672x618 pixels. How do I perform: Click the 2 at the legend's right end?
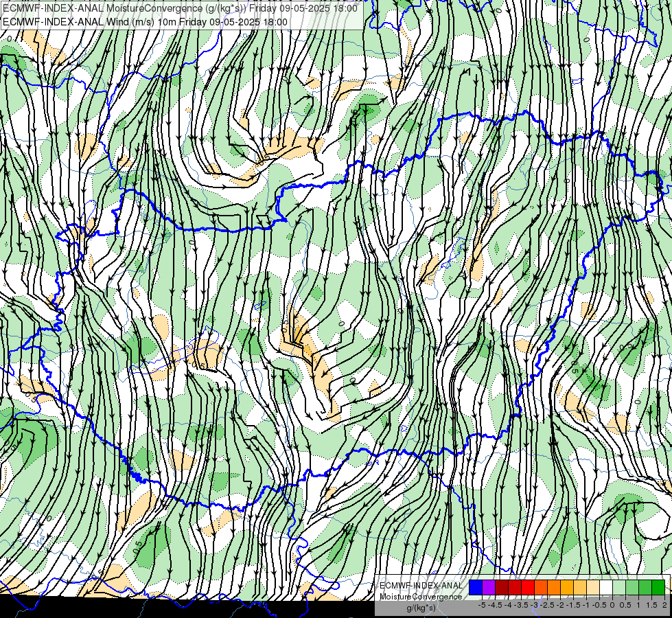pyautogui.click(x=664, y=605)
